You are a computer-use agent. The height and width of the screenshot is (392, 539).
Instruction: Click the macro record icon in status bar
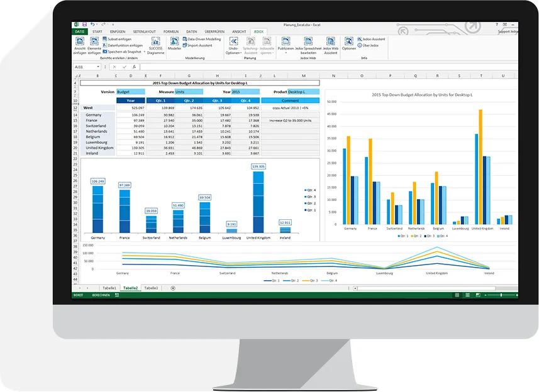coord(117,295)
